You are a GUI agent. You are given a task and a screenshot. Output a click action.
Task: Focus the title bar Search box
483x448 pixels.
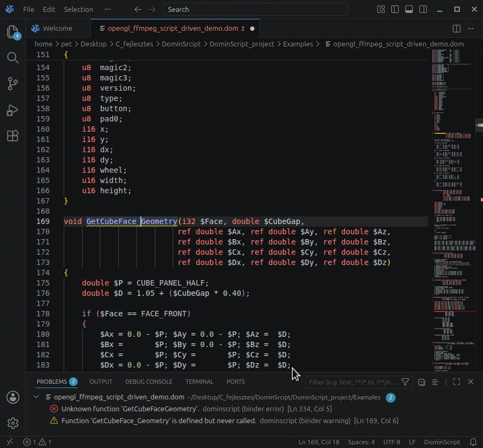[x=255, y=9]
